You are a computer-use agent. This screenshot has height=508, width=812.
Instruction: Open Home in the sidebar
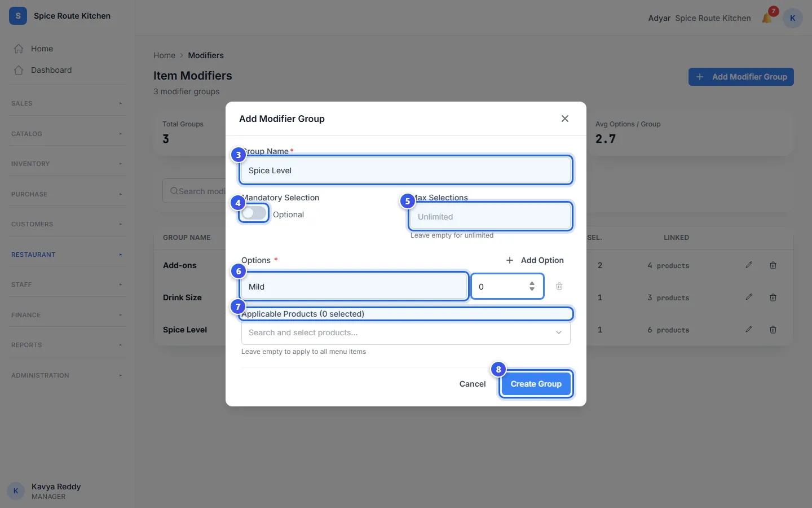68,49
